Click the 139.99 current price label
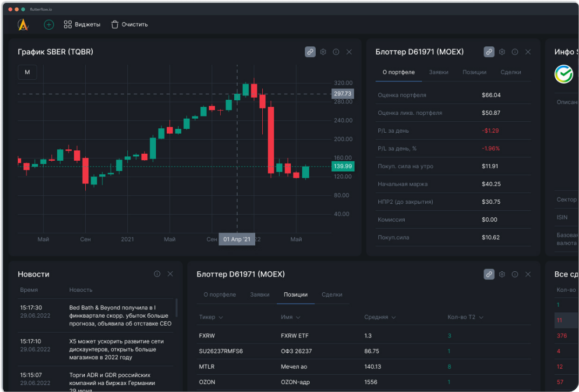This screenshot has height=392, width=579. tap(343, 167)
